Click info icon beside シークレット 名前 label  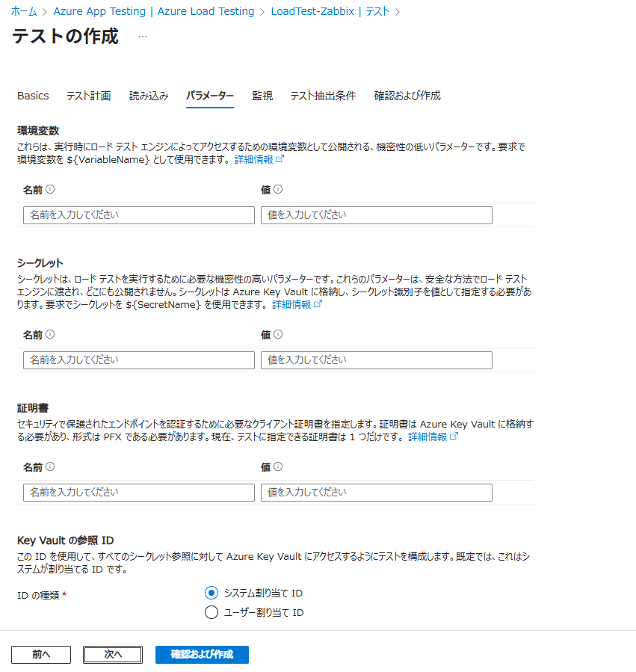pyautogui.click(x=50, y=335)
